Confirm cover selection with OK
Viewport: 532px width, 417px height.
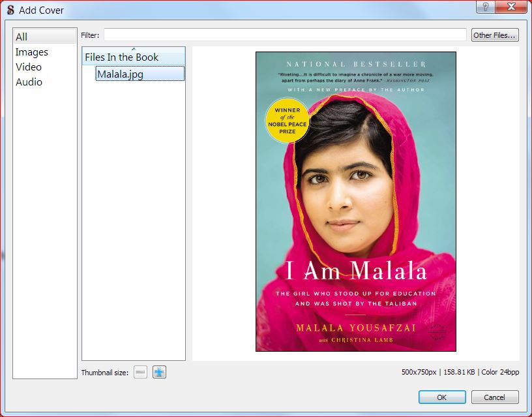click(442, 397)
